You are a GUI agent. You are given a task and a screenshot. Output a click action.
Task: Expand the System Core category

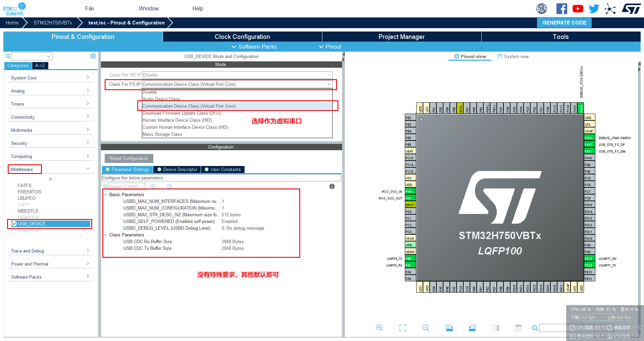[50, 78]
